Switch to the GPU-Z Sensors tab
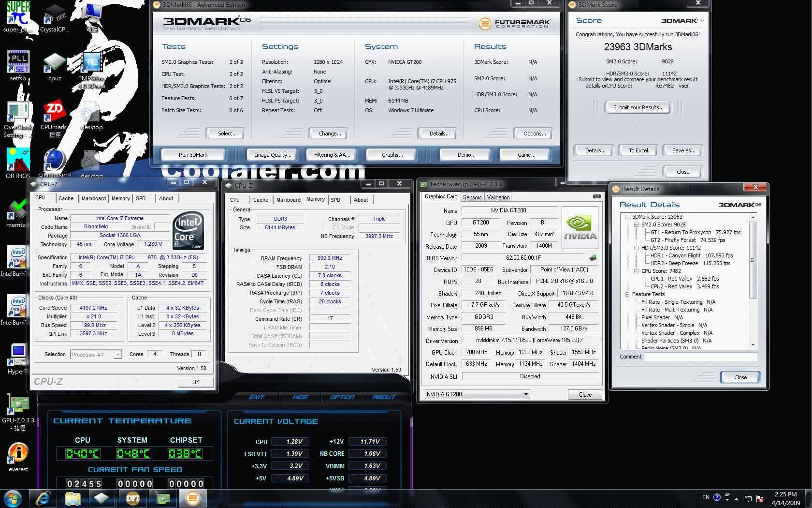The height and width of the screenshot is (508, 812). [x=472, y=197]
